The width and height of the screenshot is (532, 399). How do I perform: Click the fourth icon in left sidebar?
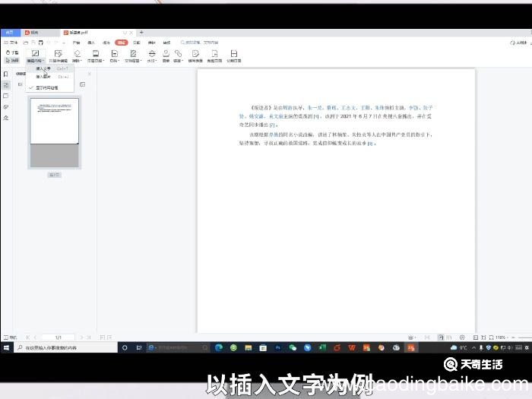click(6, 107)
